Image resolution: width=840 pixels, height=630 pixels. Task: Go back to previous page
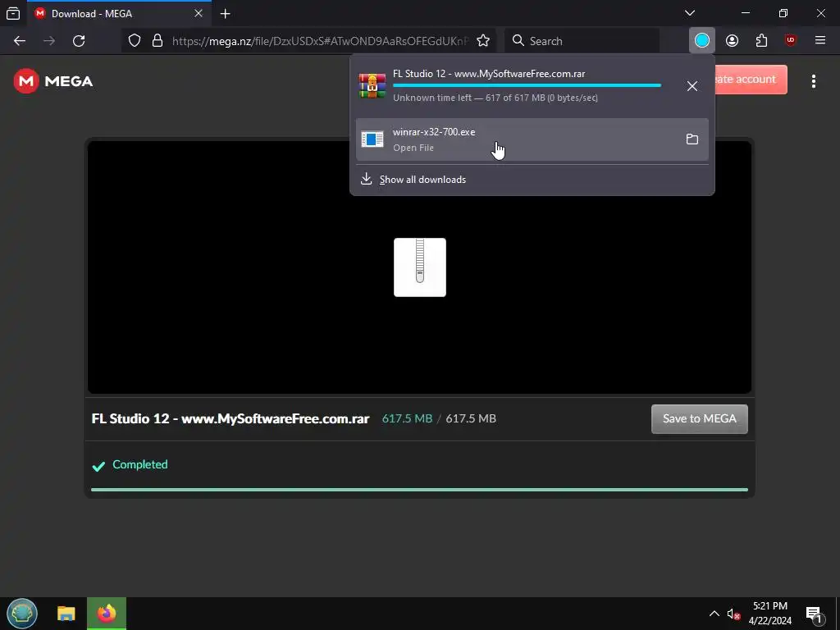click(x=20, y=41)
